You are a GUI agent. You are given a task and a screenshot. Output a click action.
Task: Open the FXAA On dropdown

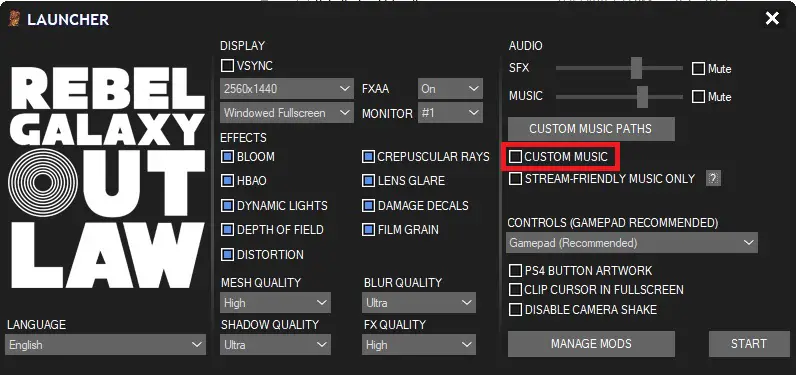click(x=450, y=89)
